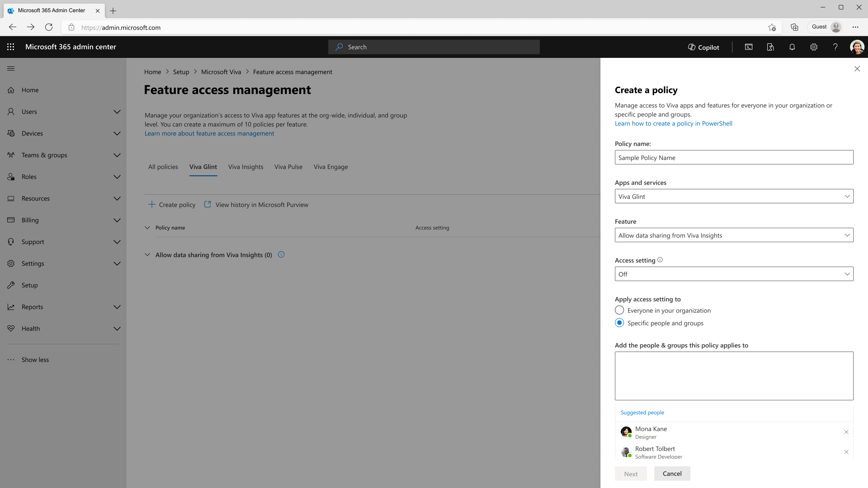Switch to the All policies tab
868x488 pixels.
pos(163,167)
